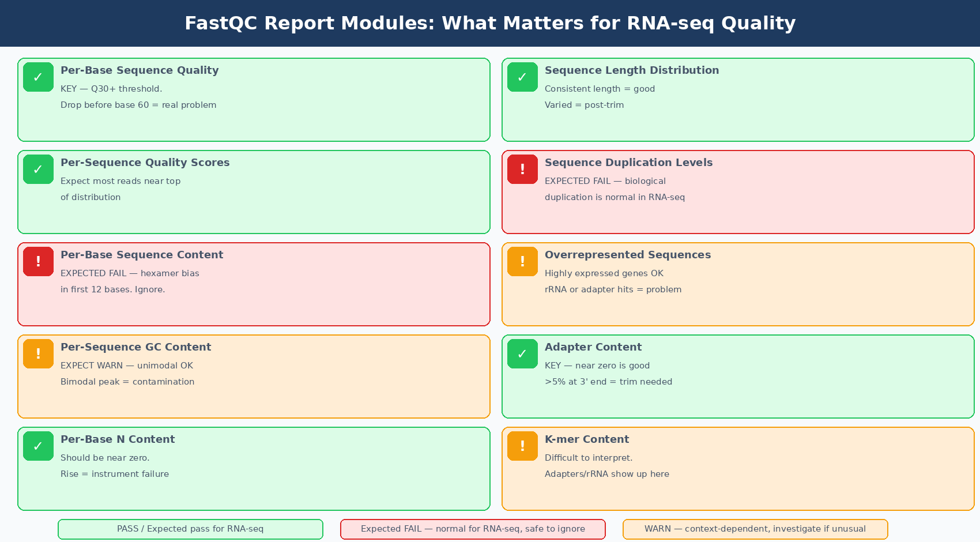The image size is (980, 542).
Task: Toggle the checkmark on Per-Sequence Quality Scores
Action: pyautogui.click(x=38, y=169)
